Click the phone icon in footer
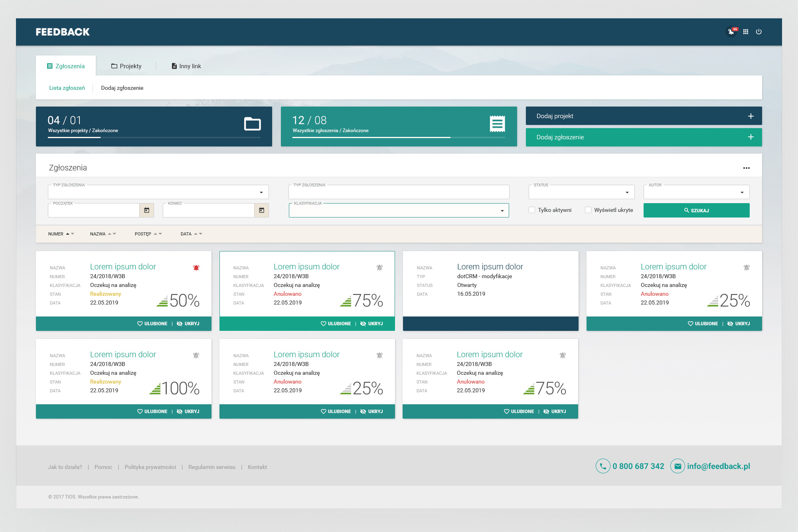Viewport: 798px width, 532px height. [x=602, y=466]
